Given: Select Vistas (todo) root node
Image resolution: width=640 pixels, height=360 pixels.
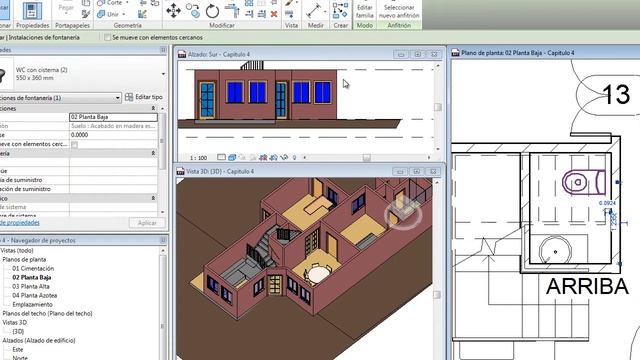Looking at the screenshot, I should [x=17, y=251].
